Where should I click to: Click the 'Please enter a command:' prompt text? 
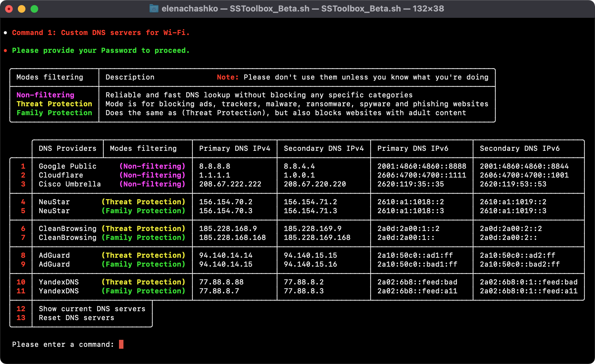[63, 345]
